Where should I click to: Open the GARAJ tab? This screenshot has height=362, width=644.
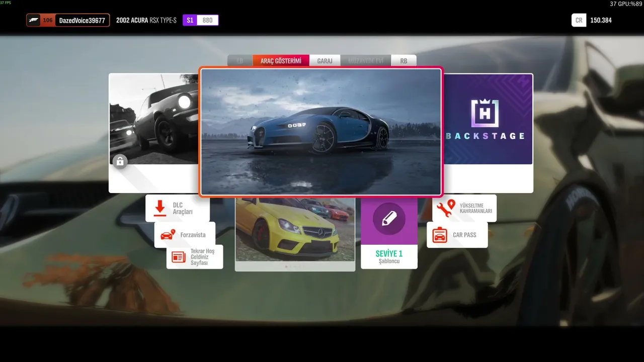coord(325,61)
